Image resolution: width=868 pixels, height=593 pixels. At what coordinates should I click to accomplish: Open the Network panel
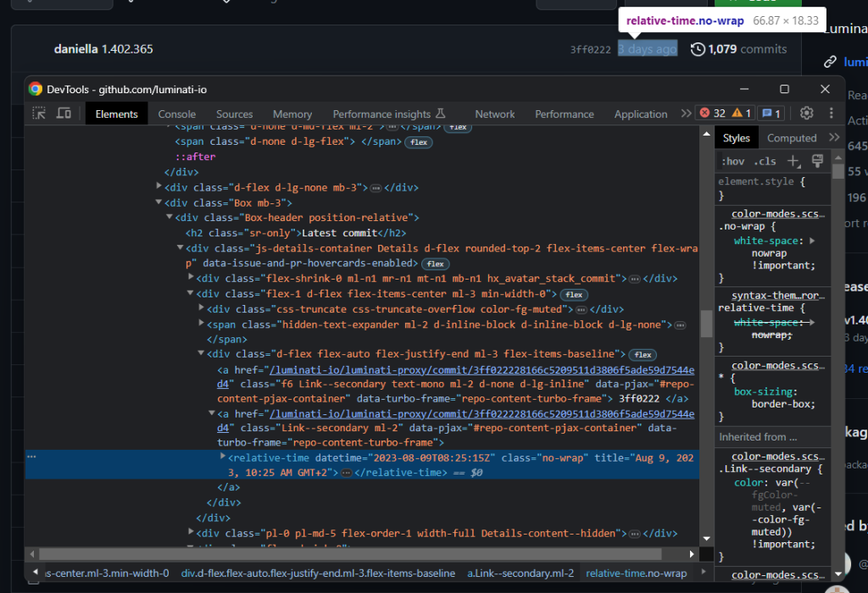coord(495,113)
